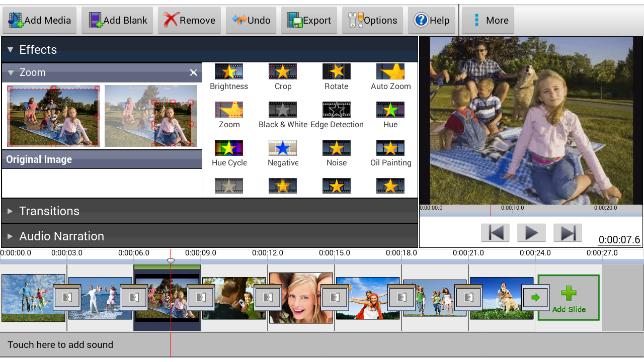Collapse the Zoom effect settings
644x362 pixels.
(x=11, y=73)
